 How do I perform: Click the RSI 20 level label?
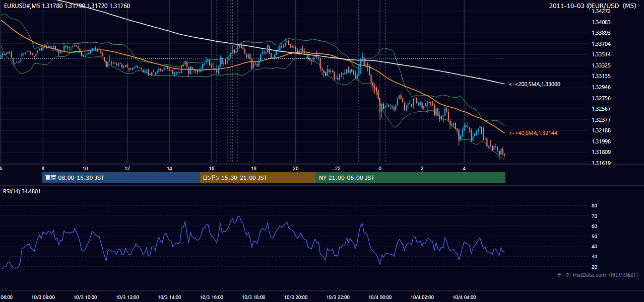coord(594,267)
